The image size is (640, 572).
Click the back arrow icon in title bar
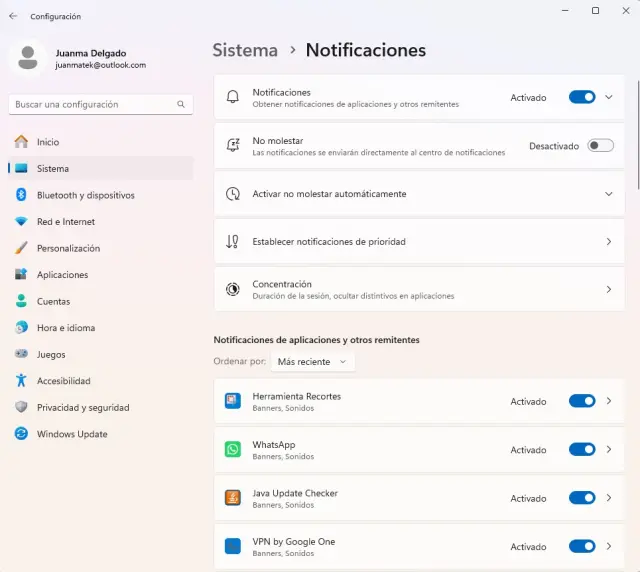[x=13, y=16]
